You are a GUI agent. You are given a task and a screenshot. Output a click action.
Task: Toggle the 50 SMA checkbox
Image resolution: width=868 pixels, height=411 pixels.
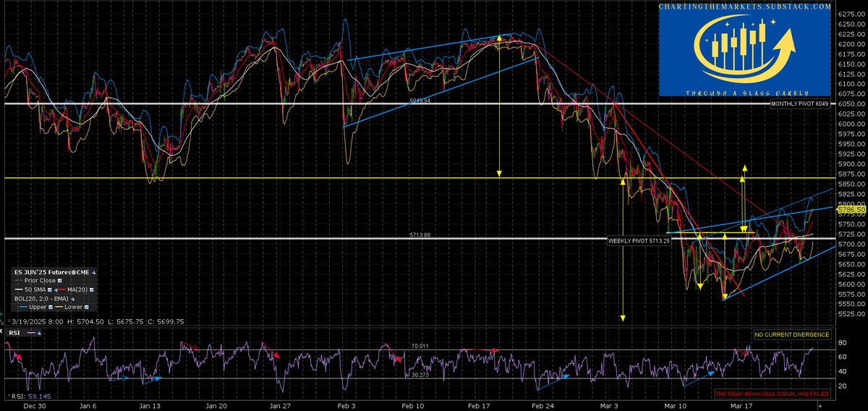click(50, 289)
